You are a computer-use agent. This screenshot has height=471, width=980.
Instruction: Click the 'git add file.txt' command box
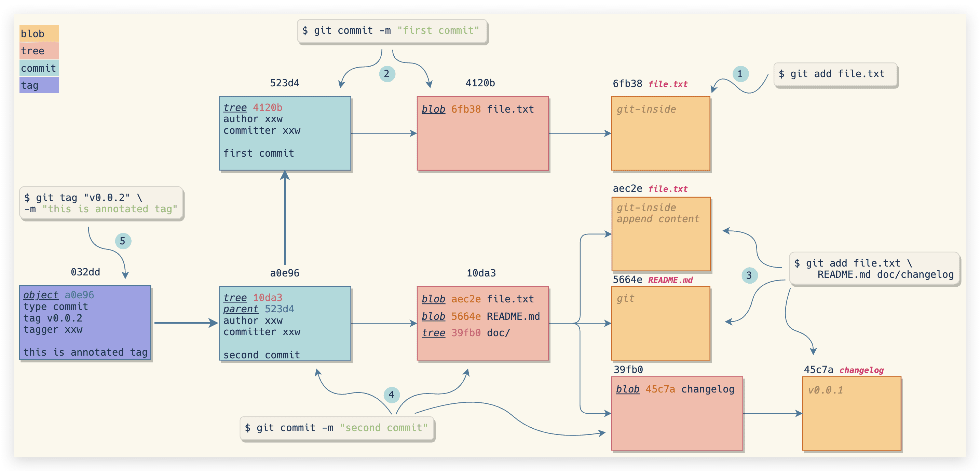pyautogui.click(x=835, y=74)
